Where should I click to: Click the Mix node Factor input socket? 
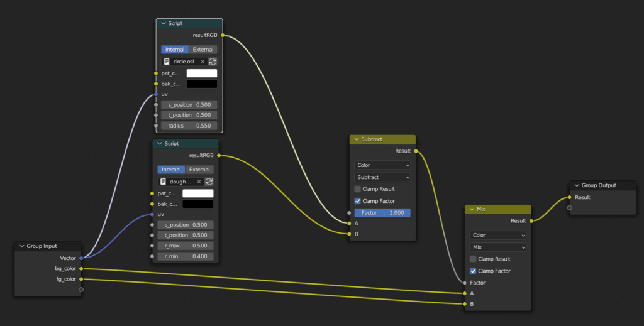465,283
